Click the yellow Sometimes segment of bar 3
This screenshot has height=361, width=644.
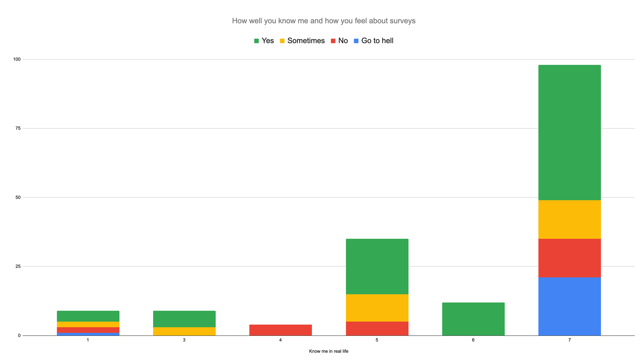point(184,331)
